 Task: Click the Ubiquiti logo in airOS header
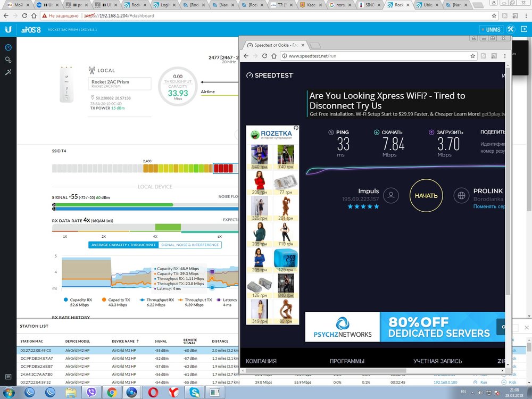pyautogui.click(x=8, y=29)
